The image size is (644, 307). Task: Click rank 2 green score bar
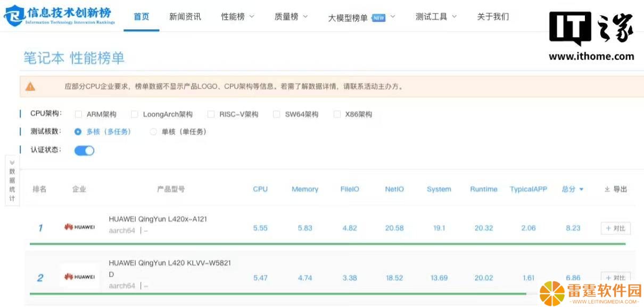[278, 293]
